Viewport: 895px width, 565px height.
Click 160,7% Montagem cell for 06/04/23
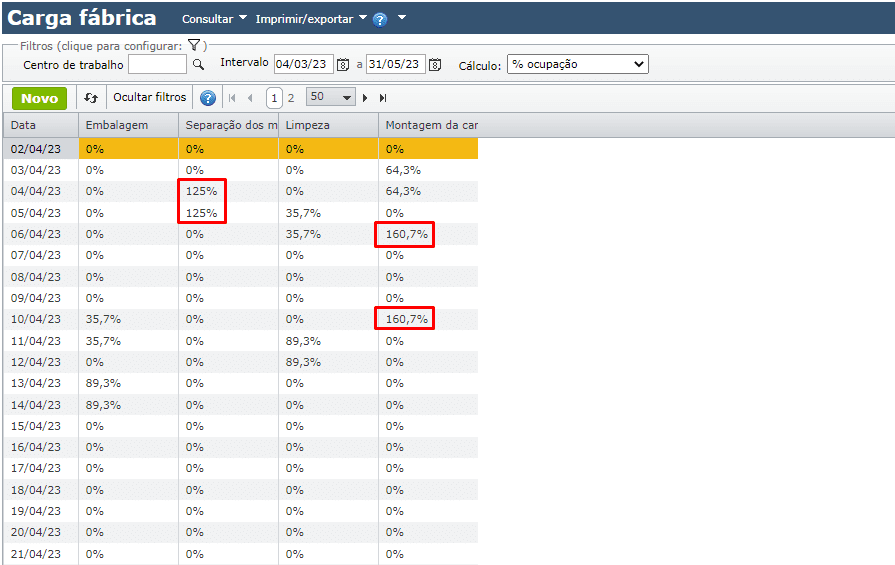[428, 234]
